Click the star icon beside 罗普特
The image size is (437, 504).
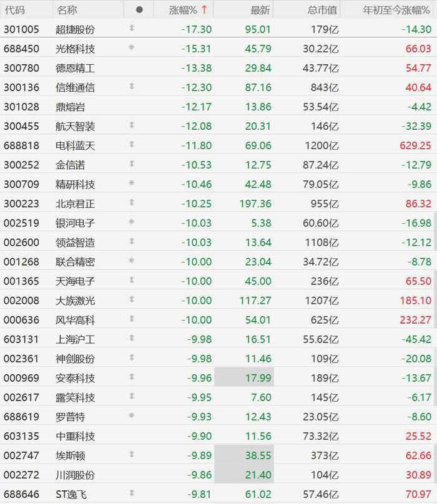click(131, 415)
